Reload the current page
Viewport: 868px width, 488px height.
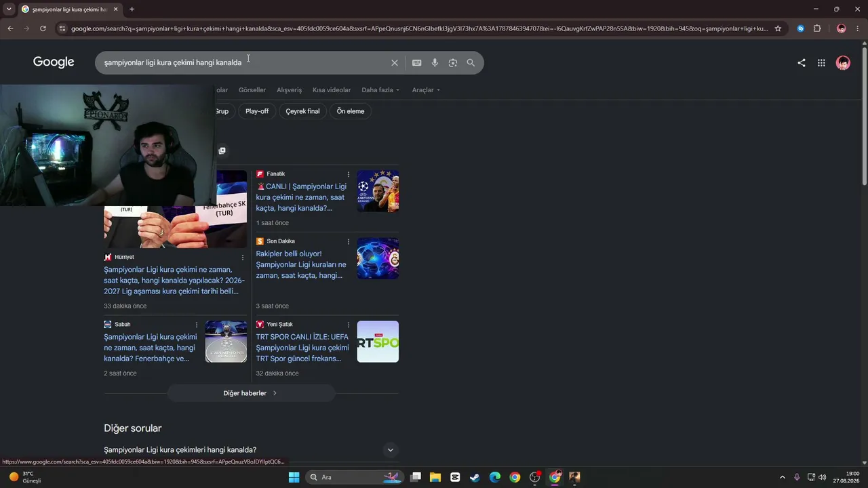pyautogui.click(x=43, y=28)
